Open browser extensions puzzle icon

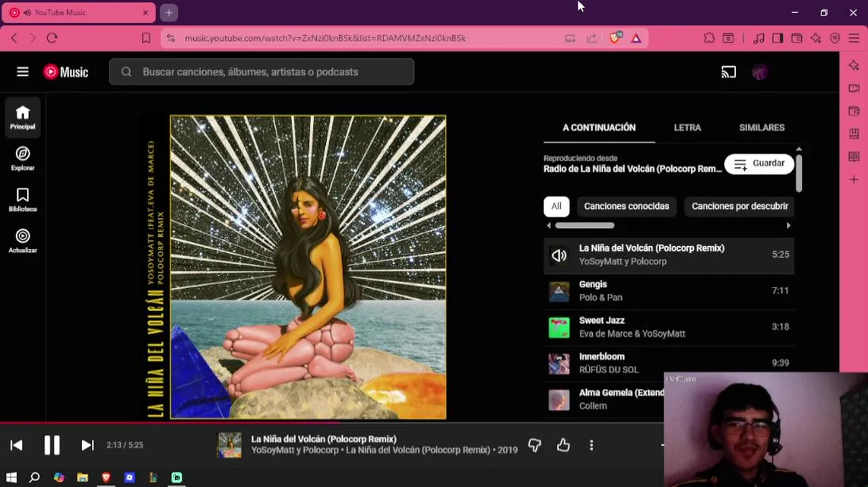pos(708,39)
